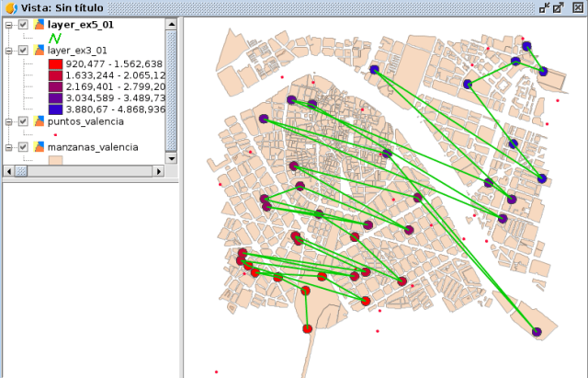Click the red 920,477 - 1.562,638 legend swatch
This screenshot has height=378, width=588.
tap(55, 63)
